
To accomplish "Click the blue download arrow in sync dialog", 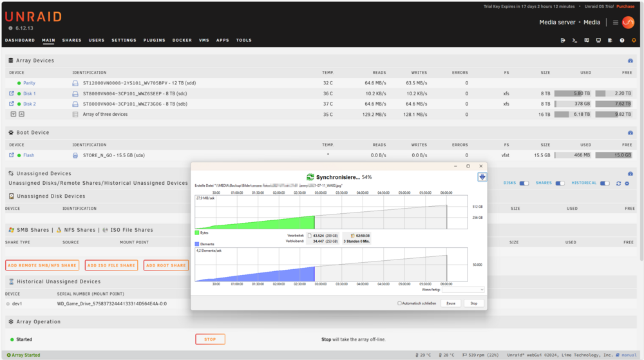I will point(482,177).
